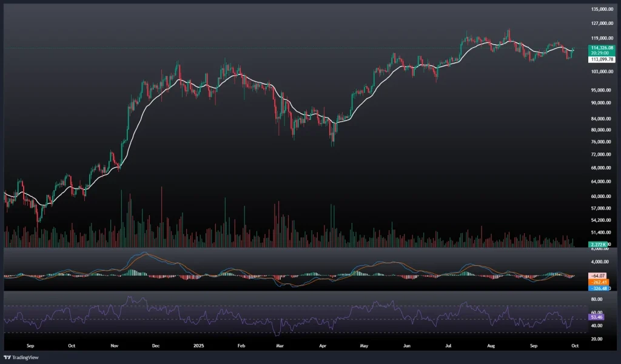Click the TradingView text link at bottom left
This screenshot has height=364, width=621.
point(26,357)
